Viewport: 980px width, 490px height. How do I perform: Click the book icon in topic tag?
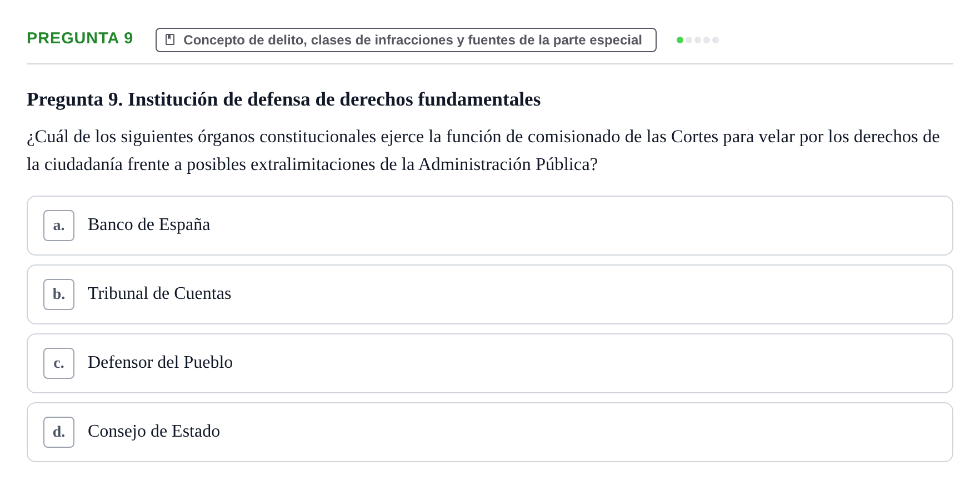click(171, 40)
